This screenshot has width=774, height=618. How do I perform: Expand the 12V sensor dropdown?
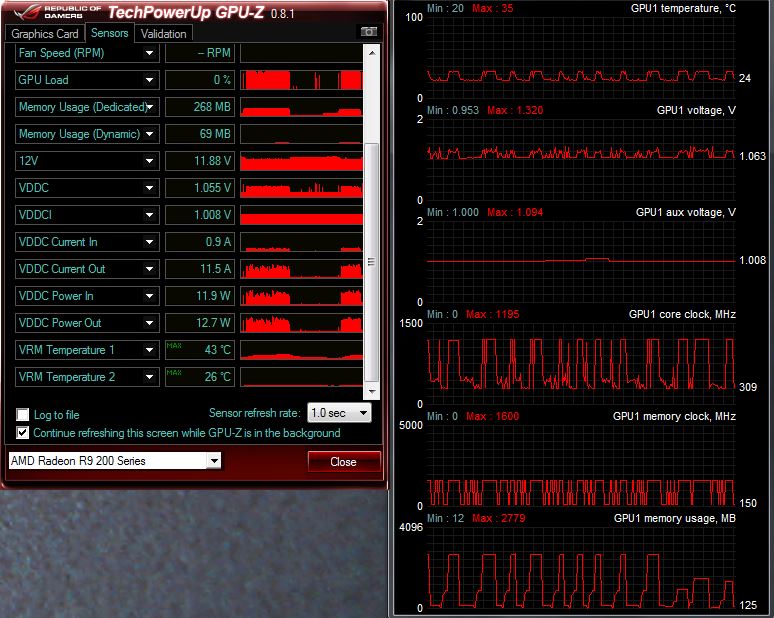(149, 161)
